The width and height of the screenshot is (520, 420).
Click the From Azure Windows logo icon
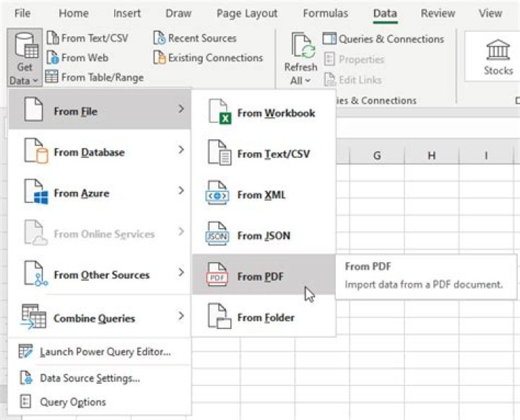36,192
